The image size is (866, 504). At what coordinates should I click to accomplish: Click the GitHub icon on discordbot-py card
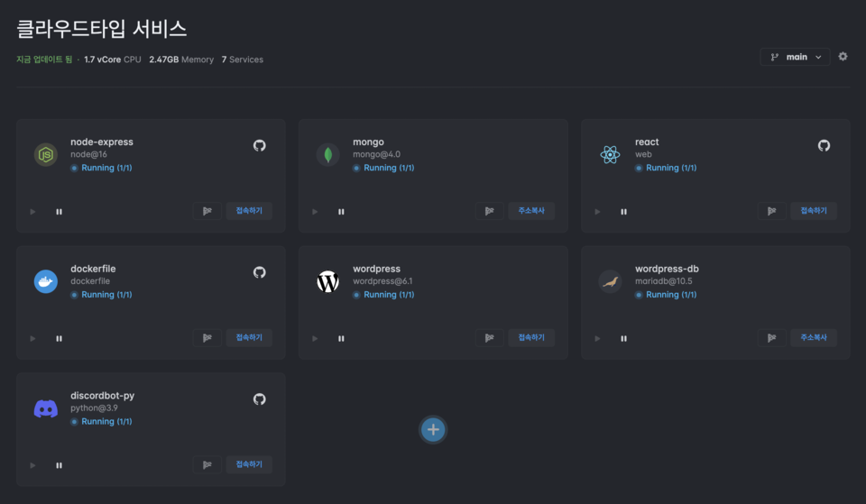(260, 399)
